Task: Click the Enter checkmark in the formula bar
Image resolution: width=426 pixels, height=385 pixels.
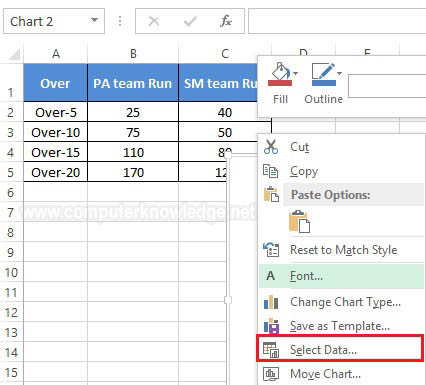Action: pyautogui.click(x=190, y=22)
